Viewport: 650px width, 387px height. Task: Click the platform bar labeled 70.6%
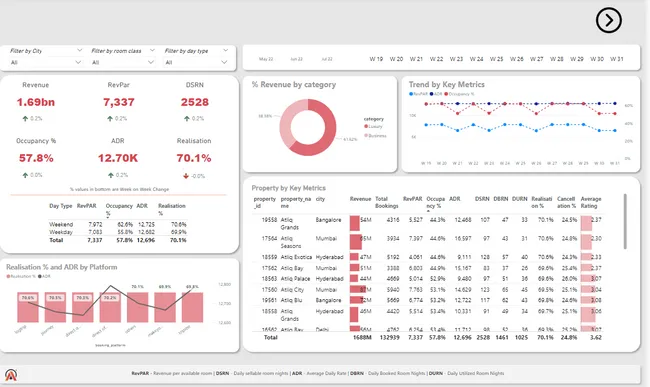click(28, 307)
